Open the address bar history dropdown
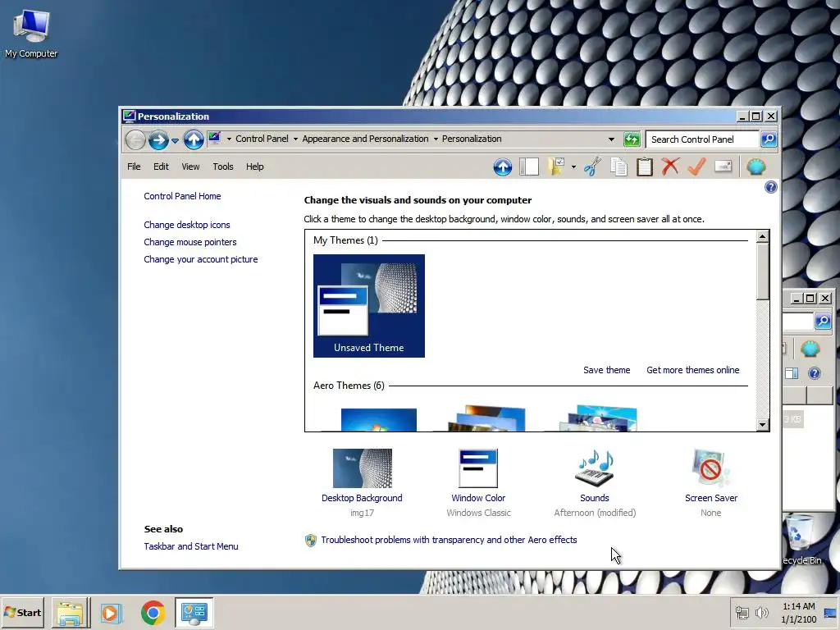Viewport: 840px width, 630px height. tap(611, 139)
